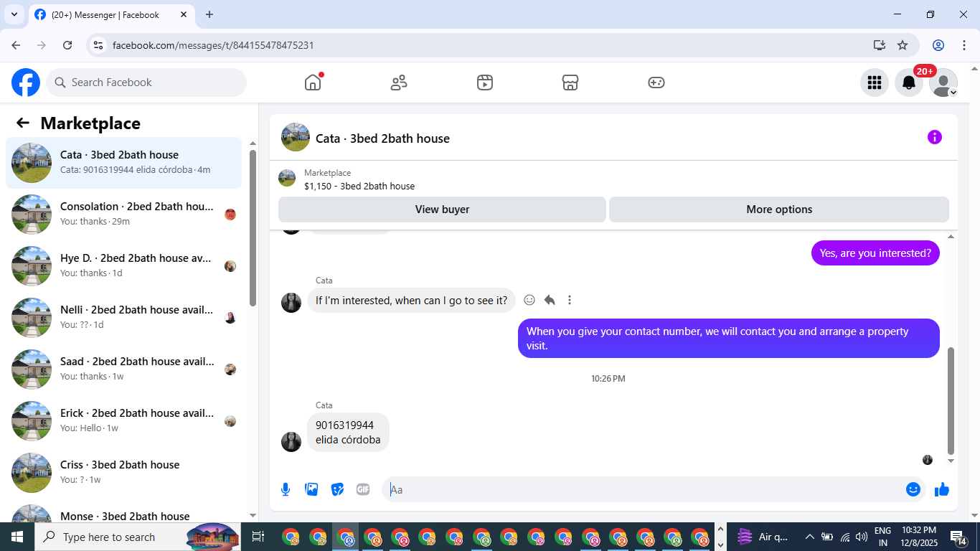This screenshot has height=551, width=980.
Task: Open the Windows Start menu
Action: coord(17,537)
